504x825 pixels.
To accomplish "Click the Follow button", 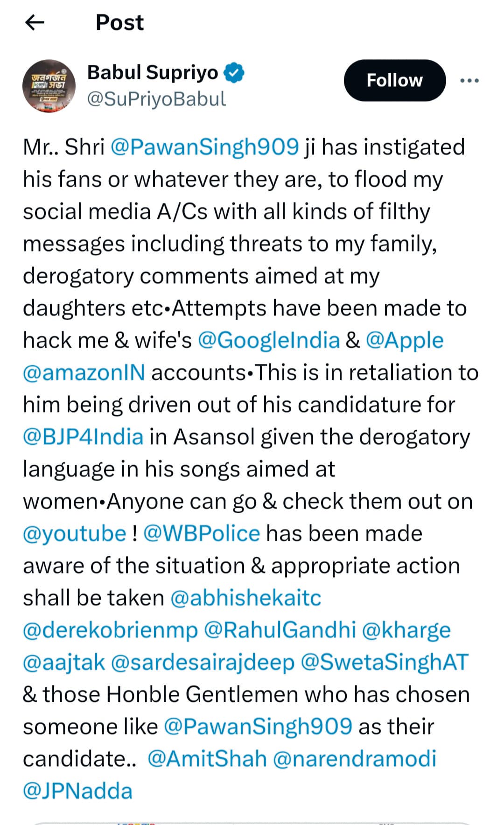I will coord(394,80).
